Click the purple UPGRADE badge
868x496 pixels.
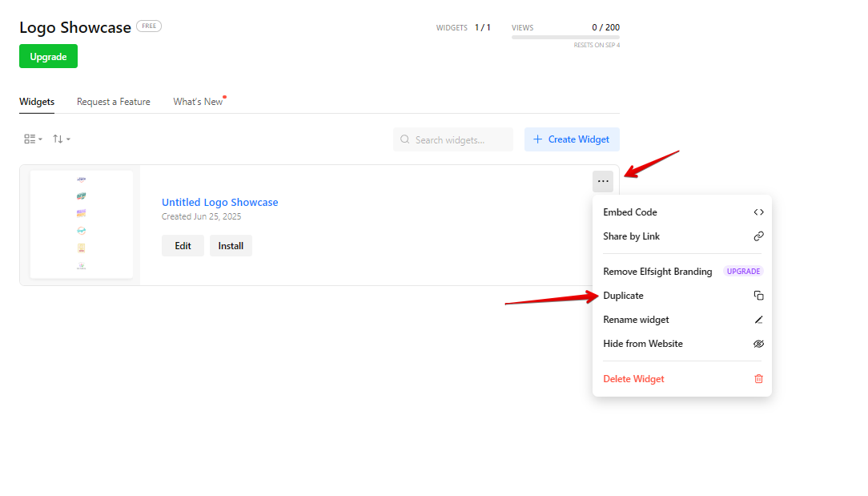click(743, 272)
